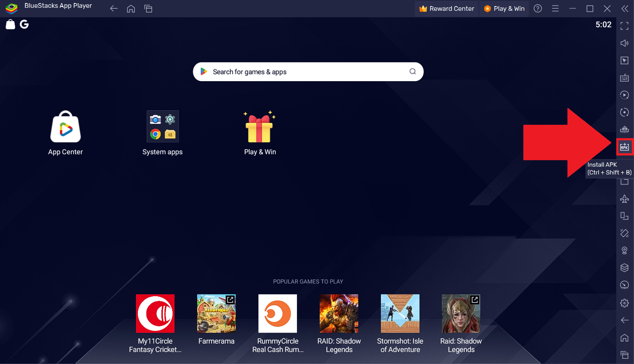
Task: Open the Reward Center
Action: pyautogui.click(x=447, y=9)
